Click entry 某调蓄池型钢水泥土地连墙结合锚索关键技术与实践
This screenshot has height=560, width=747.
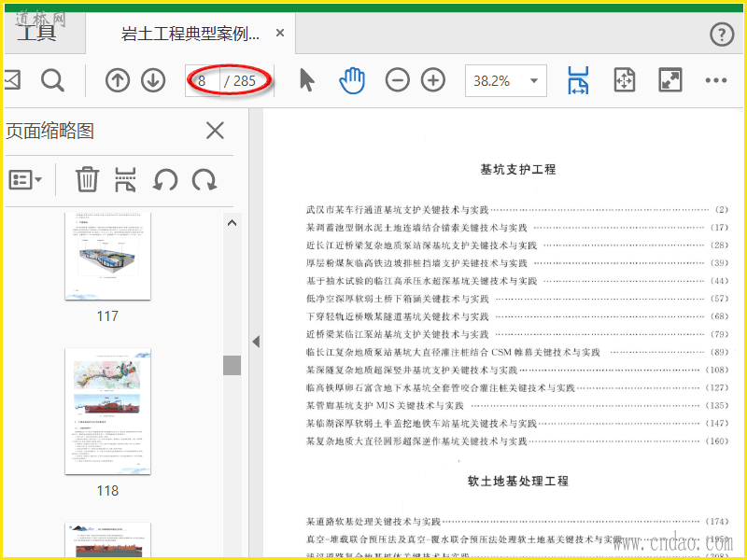[x=416, y=228]
